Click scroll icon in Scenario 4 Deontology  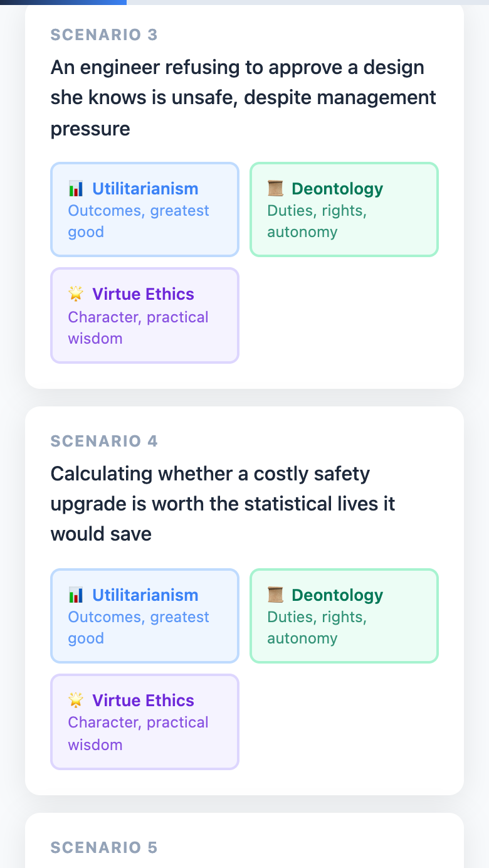pyautogui.click(x=275, y=595)
